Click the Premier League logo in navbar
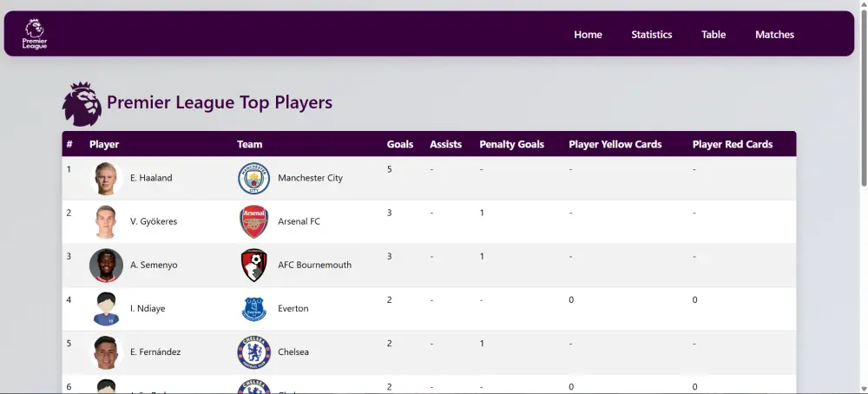 35,34
